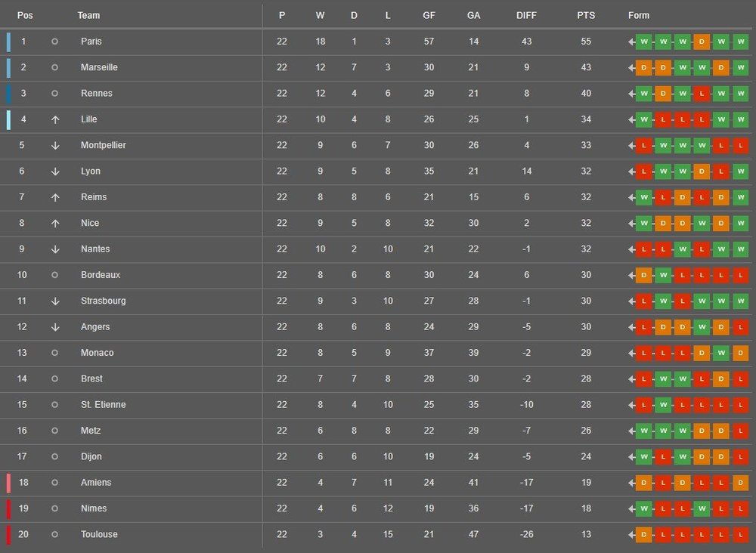The width and height of the screenshot is (756, 553).
Task: Open the St. Etienne team link
Action: [x=103, y=405]
